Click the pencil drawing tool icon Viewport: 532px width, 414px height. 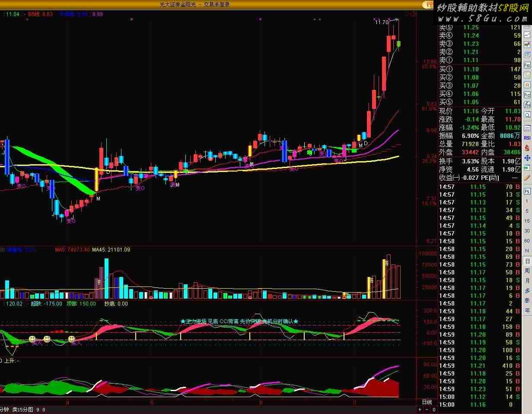tap(527, 178)
